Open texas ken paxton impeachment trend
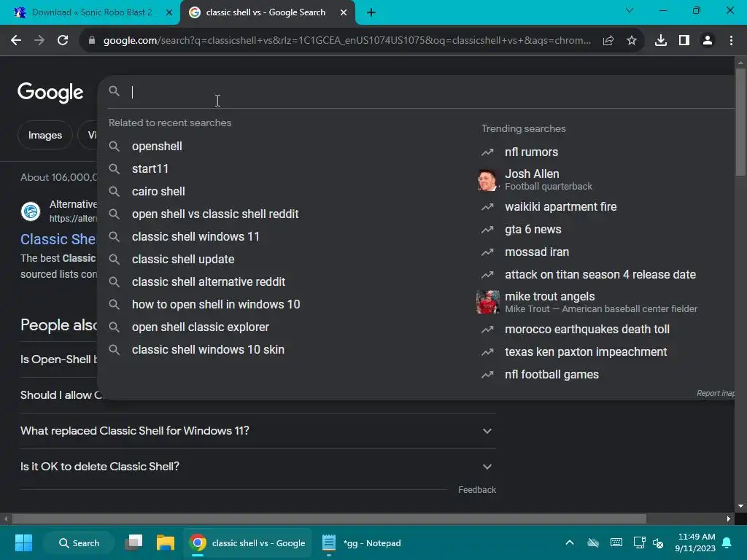The width and height of the screenshot is (747, 560). click(x=586, y=352)
